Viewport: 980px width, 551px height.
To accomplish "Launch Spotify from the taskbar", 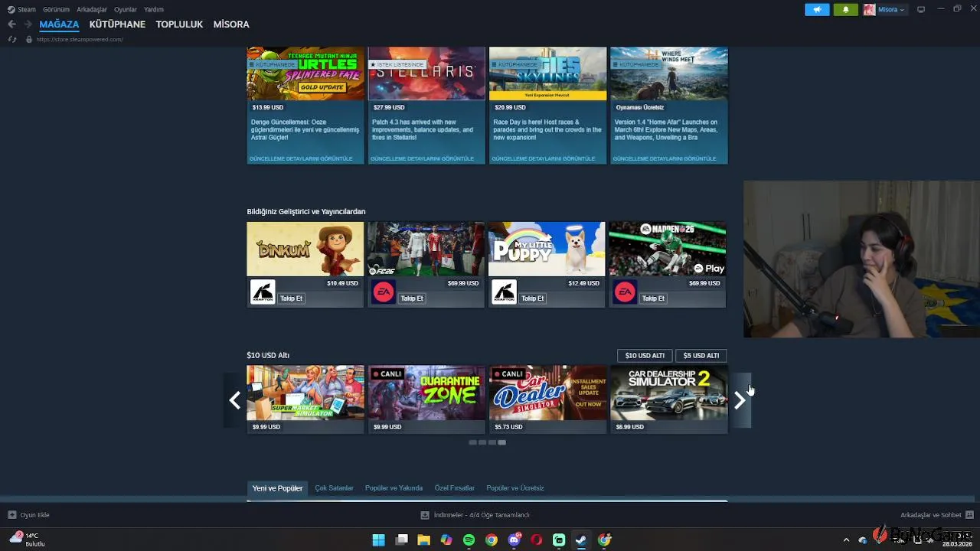I will (469, 540).
